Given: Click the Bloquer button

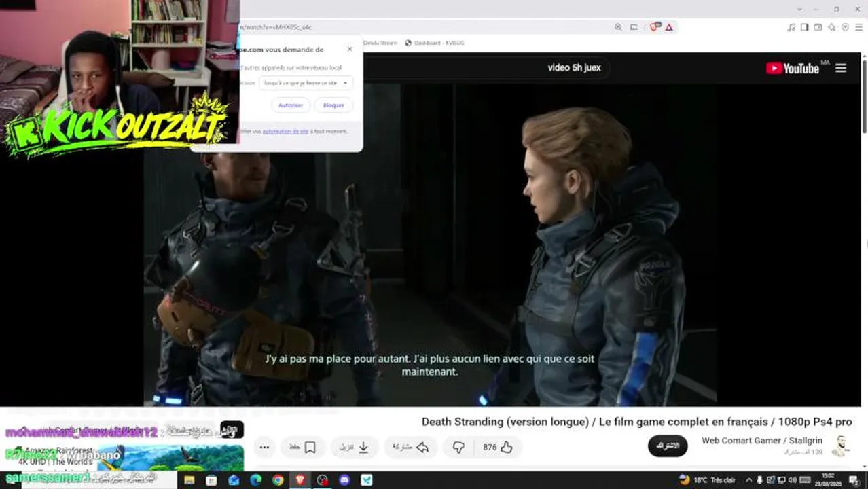Looking at the screenshot, I should tap(333, 105).
